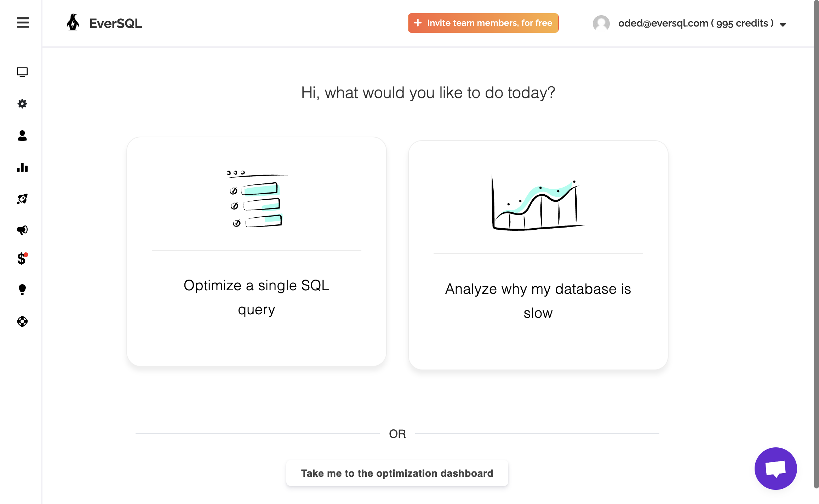This screenshot has width=819, height=504.
Task: Click the monitor dashboard sidebar icon
Action: (22, 72)
